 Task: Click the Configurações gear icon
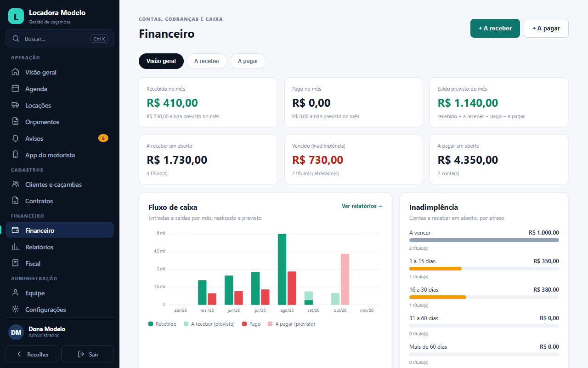point(16,310)
